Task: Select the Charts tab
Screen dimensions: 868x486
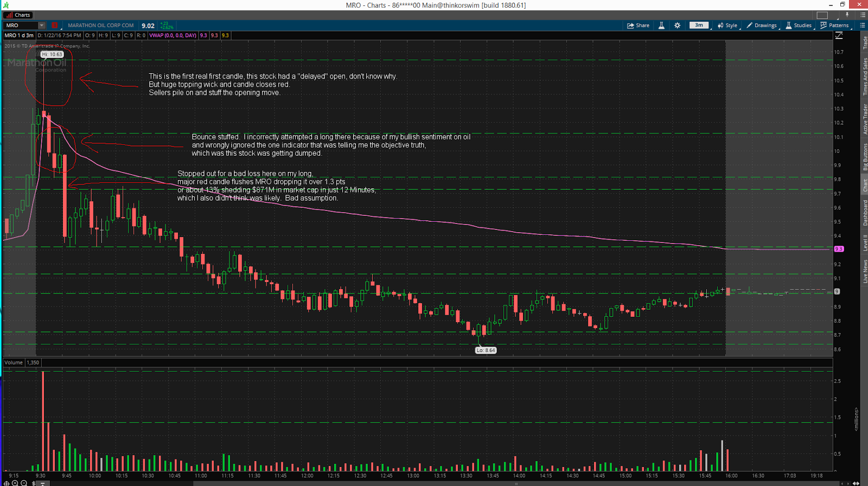Action: click(x=18, y=15)
